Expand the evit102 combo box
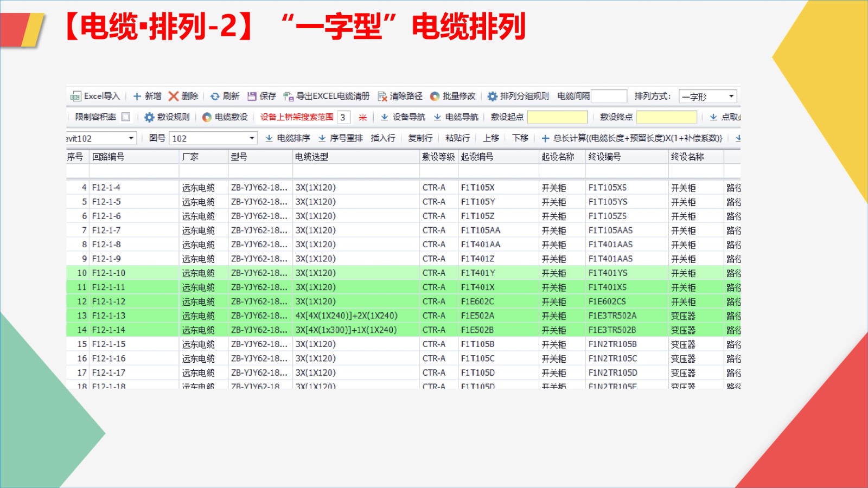The height and width of the screenshot is (488, 868). [x=131, y=138]
